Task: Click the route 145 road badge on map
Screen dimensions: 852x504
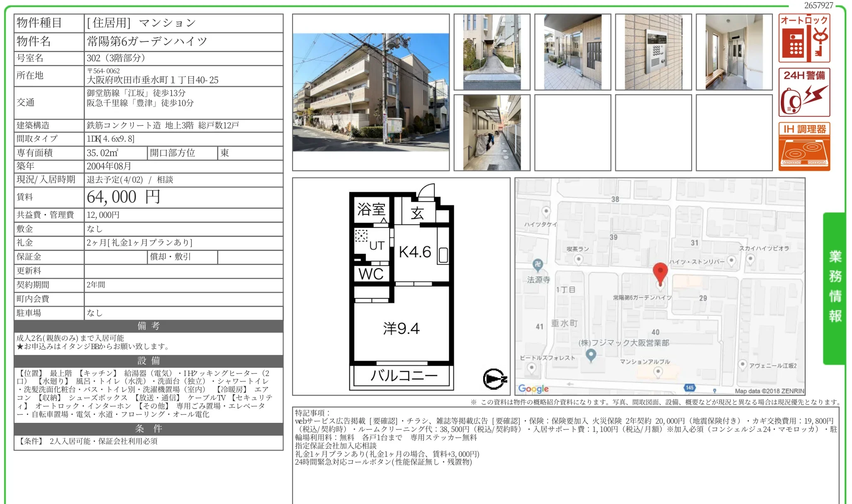Action: click(689, 388)
